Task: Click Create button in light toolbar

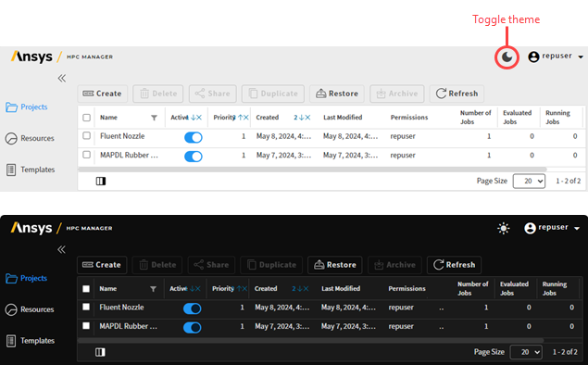Action: click(x=103, y=94)
